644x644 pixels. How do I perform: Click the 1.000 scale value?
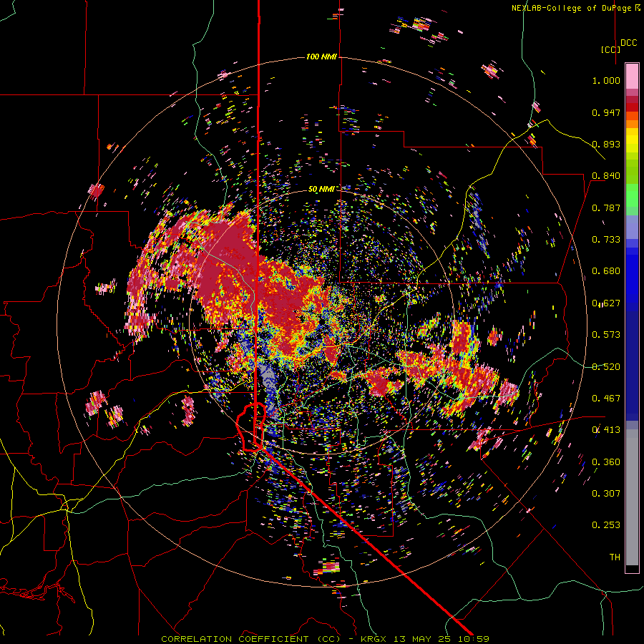(x=606, y=80)
